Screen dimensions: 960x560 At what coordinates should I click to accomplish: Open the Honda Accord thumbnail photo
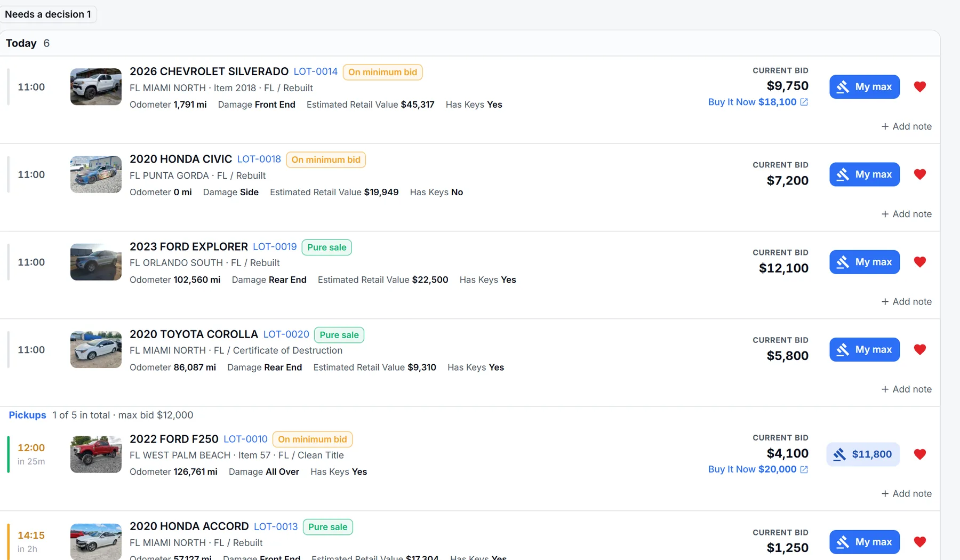point(96,542)
